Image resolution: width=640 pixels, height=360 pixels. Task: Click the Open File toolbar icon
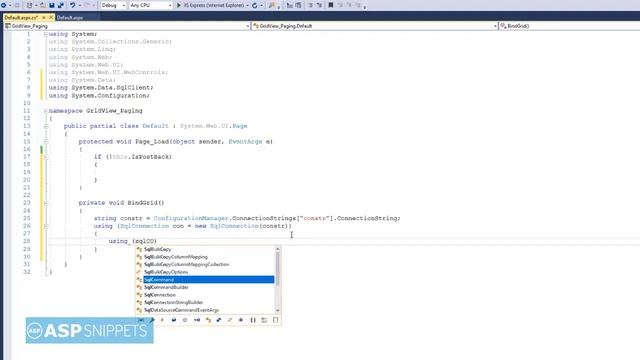(42, 5)
